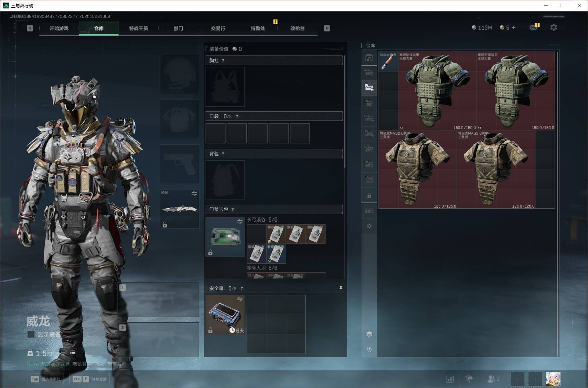Open the mail envelope icon
The width and height of the screenshot is (588, 388).
[534, 27]
